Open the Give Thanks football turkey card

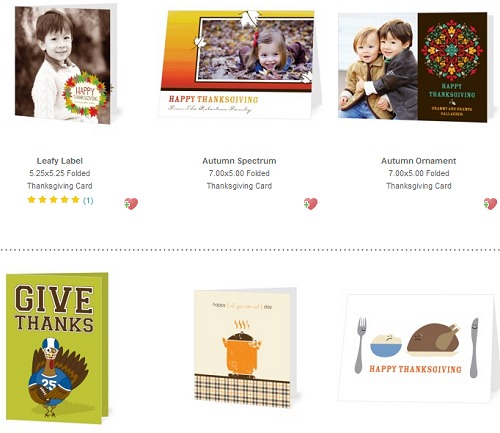coord(57,348)
